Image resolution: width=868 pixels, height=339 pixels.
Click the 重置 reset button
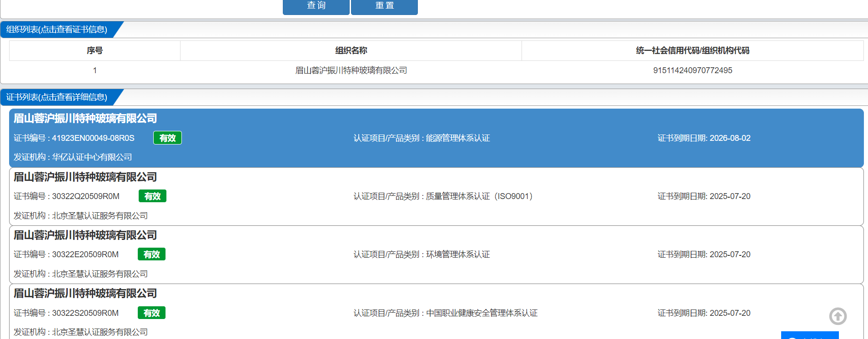coord(384,6)
